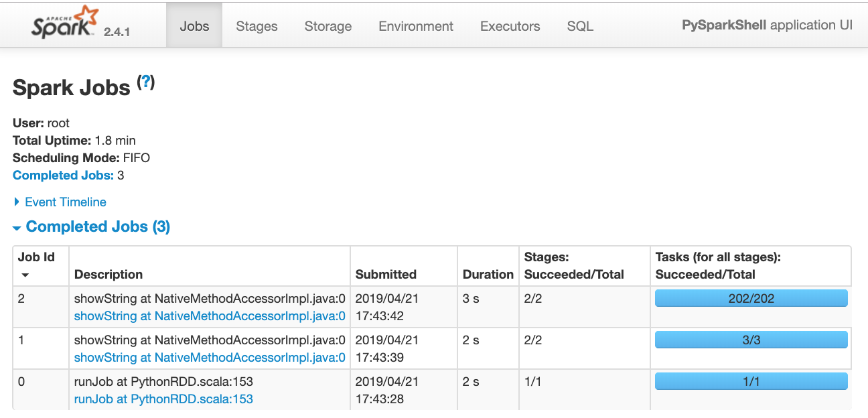Open job 1 showString description link

point(210,358)
